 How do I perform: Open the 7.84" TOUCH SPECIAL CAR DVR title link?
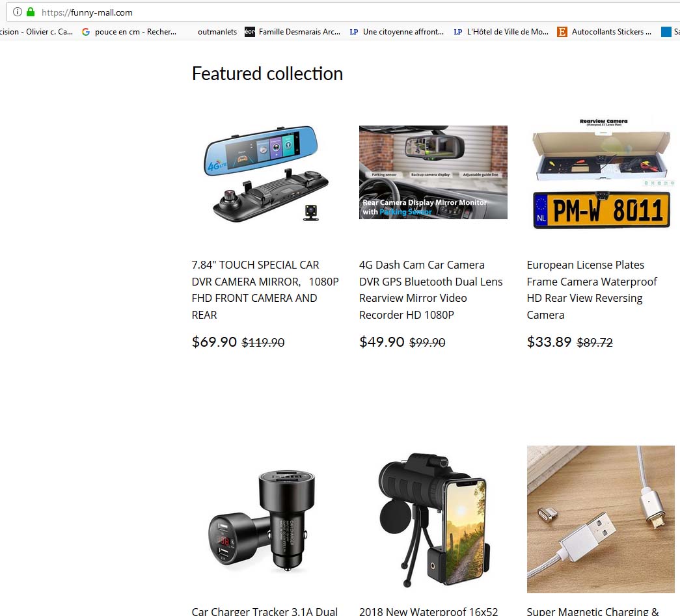coord(265,289)
